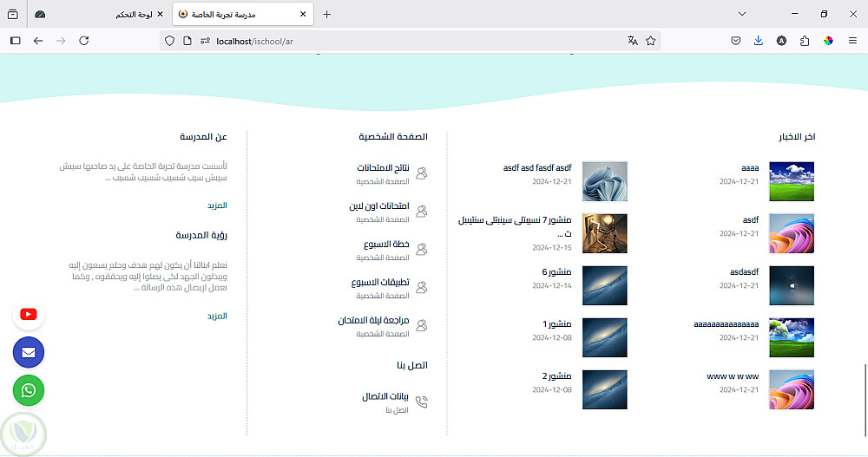
Task: Click المزيد under رؤية المدرسة
Action: (x=217, y=316)
